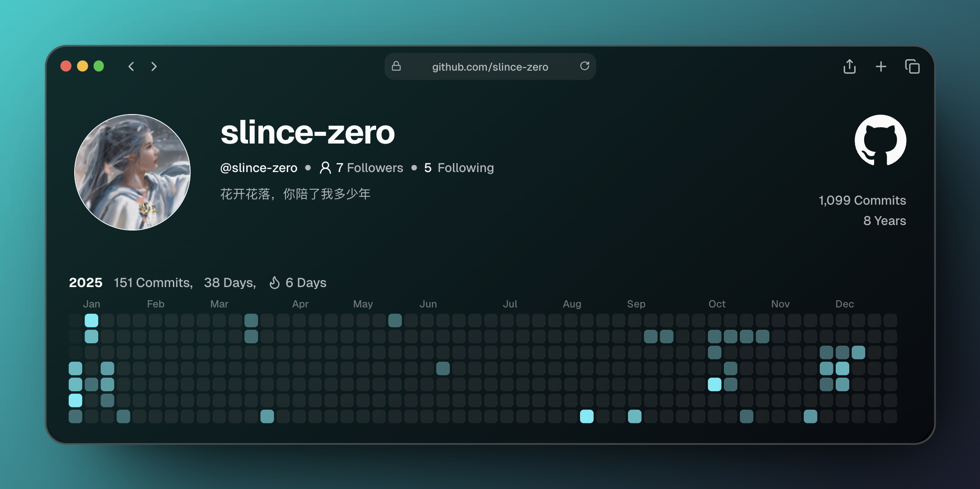Click the browser back arrow
Image resolution: width=980 pixels, height=489 pixels.
tap(131, 67)
